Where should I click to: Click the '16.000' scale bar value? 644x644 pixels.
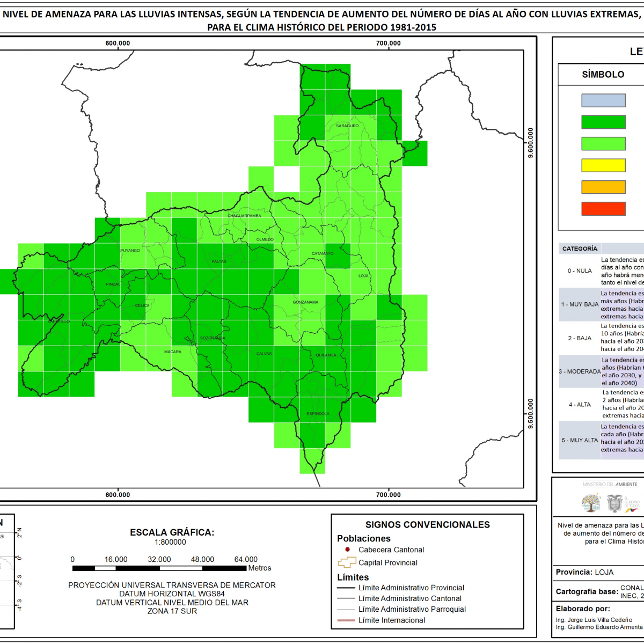[116, 559]
